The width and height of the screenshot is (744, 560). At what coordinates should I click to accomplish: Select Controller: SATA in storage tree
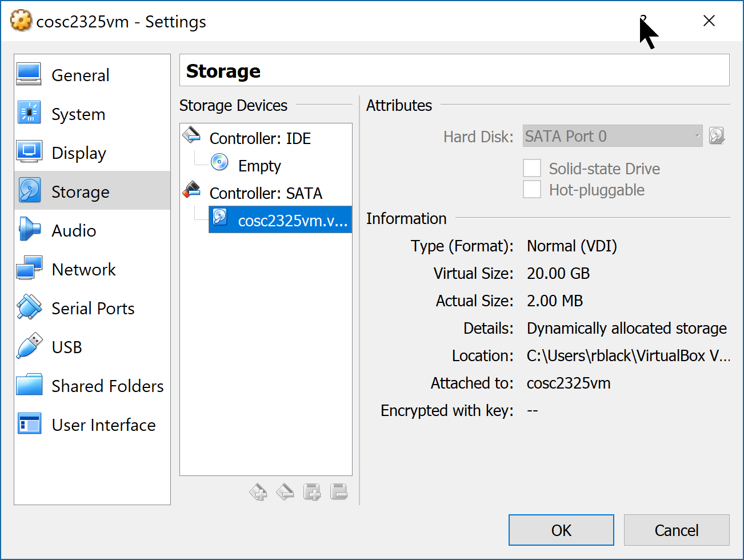click(x=266, y=193)
